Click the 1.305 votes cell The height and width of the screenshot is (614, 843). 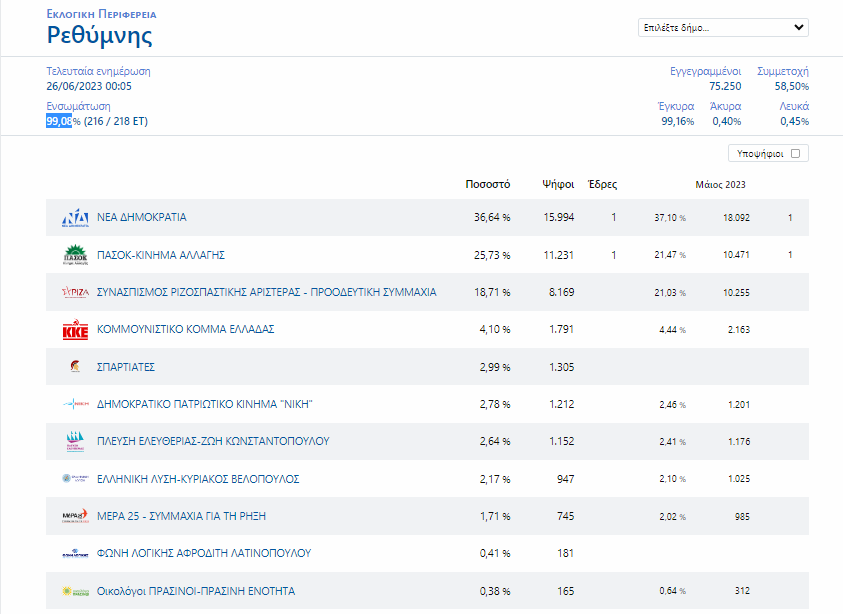point(561,367)
